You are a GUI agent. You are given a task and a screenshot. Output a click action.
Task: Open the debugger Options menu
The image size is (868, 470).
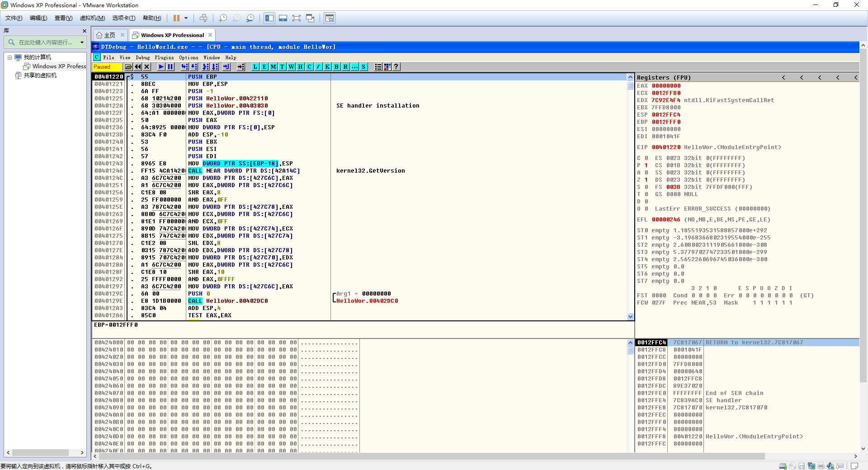pos(189,57)
